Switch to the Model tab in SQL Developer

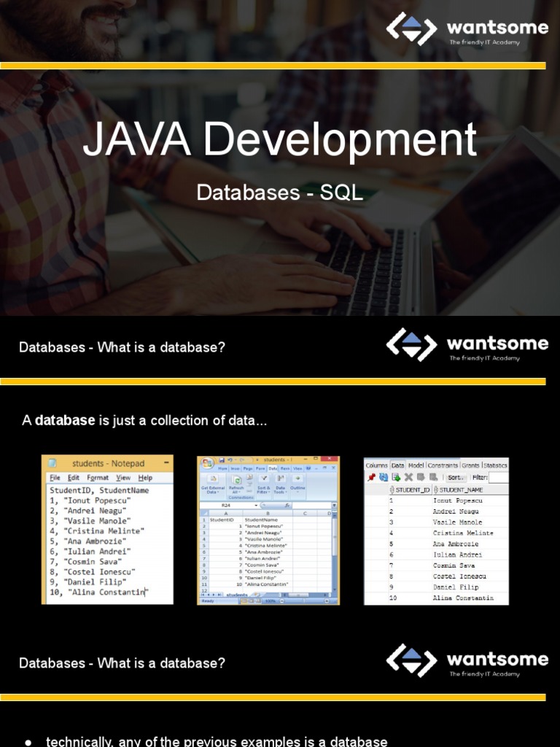click(416, 465)
